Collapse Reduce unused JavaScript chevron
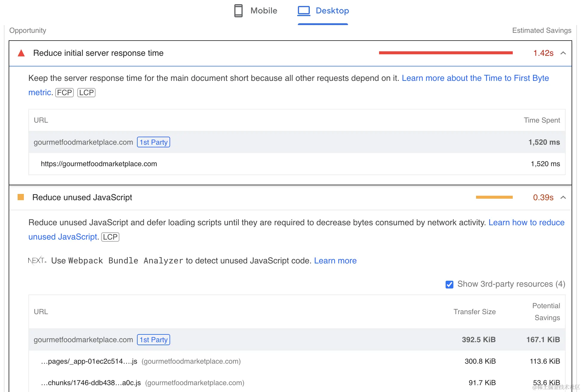The width and height of the screenshot is (582, 392). pyautogui.click(x=563, y=197)
